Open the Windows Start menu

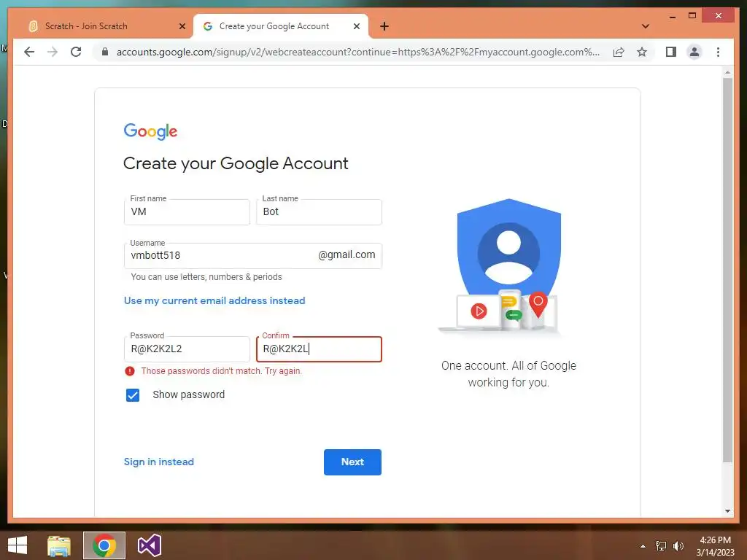(18, 545)
